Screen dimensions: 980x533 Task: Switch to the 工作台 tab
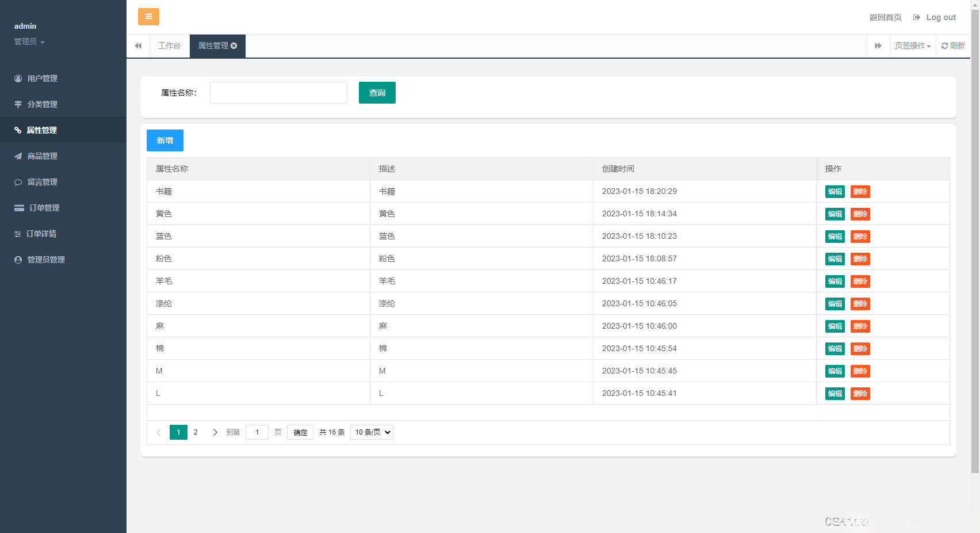pos(169,45)
